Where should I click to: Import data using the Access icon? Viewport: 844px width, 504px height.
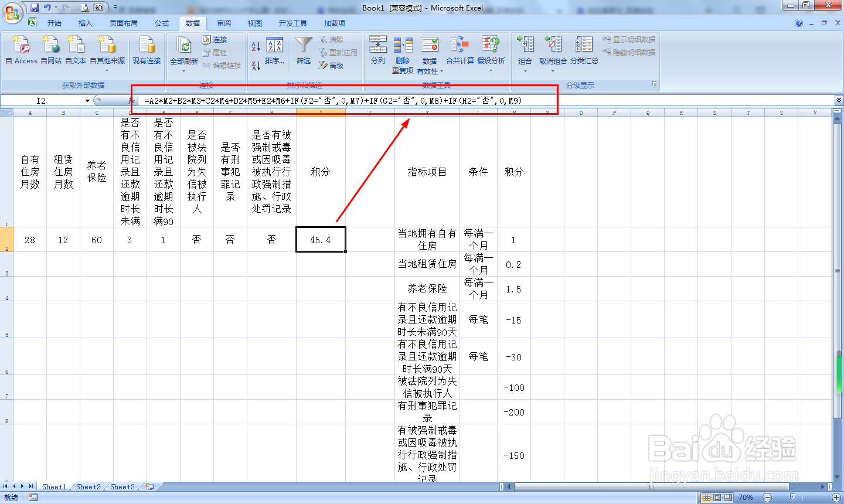(x=21, y=50)
